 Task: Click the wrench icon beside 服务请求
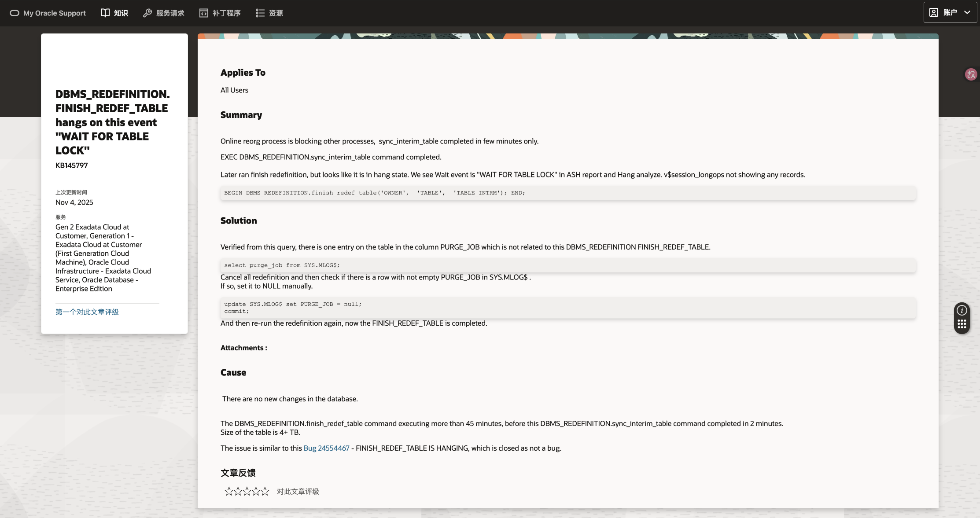coord(147,13)
